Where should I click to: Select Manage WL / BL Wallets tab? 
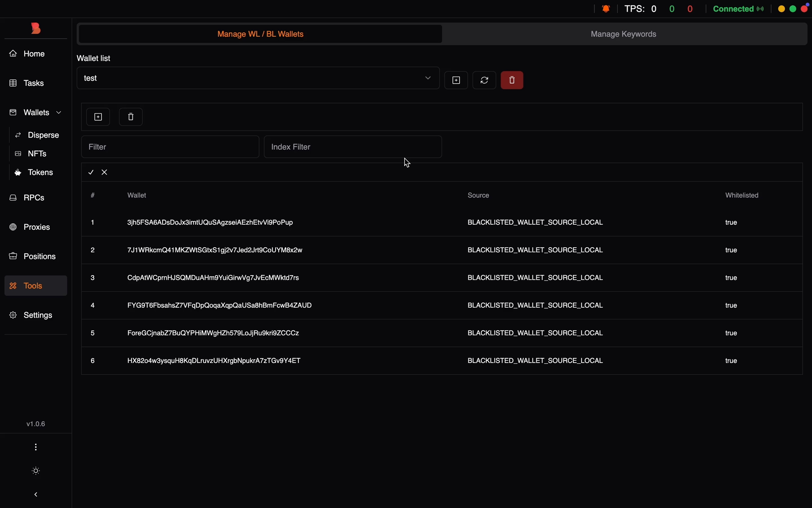click(x=260, y=34)
